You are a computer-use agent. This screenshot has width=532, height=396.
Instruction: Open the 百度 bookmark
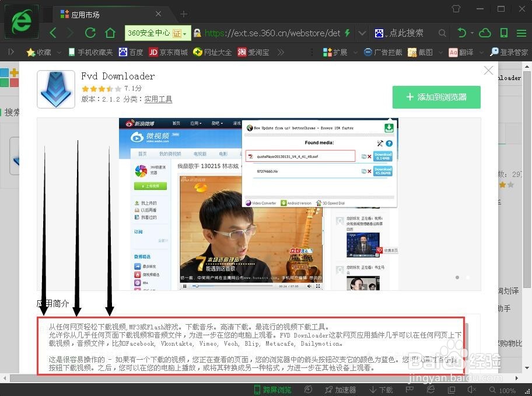coord(131,53)
